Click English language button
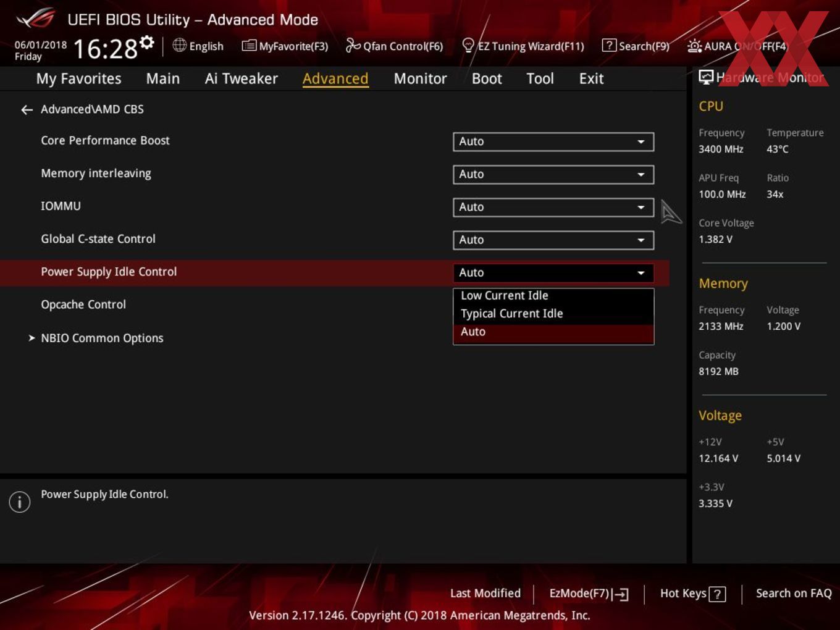The height and width of the screenshot is (630, 840). point(206,46)
